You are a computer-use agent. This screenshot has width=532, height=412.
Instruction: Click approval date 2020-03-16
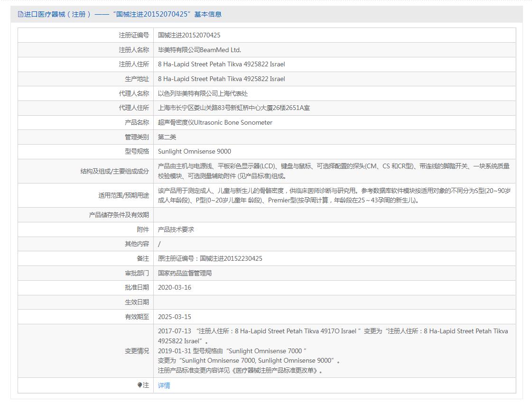coord(174,288)
